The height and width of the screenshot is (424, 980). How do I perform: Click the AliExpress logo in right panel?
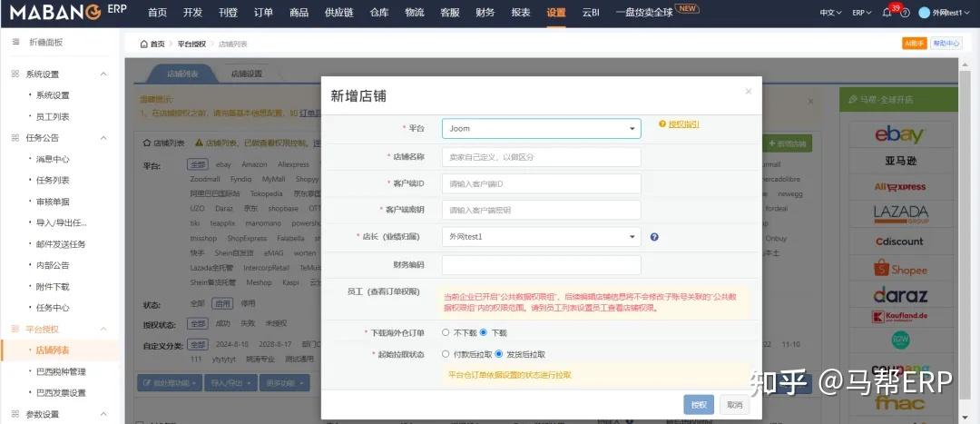[900, 186]
